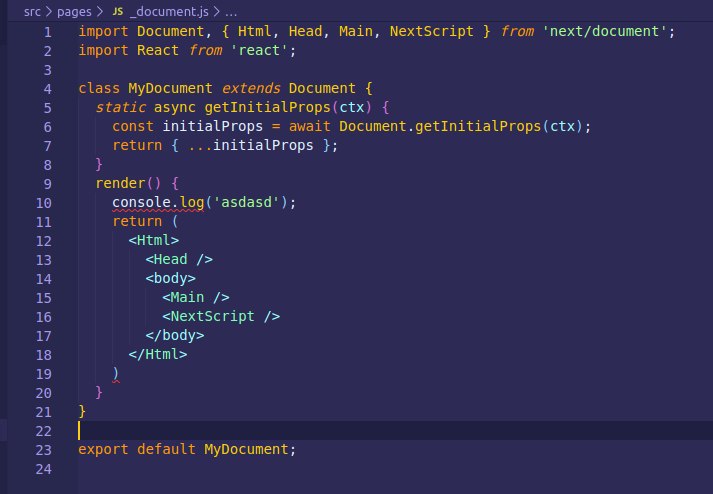Click the 'react' import string
The width and height of the screenshot is (713, 494).
click(x=259, y=50)
